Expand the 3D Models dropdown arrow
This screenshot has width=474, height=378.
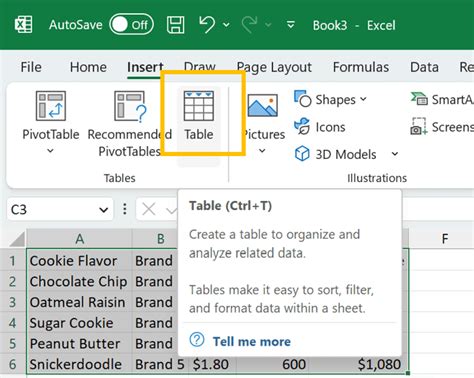coord(395,154)
